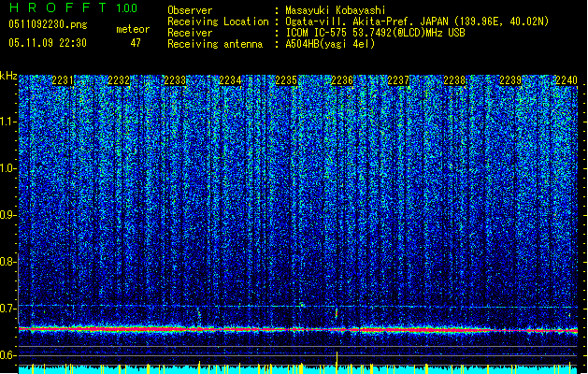Click the observer name Masayuki Kobayashi

[x=336, y=10]
